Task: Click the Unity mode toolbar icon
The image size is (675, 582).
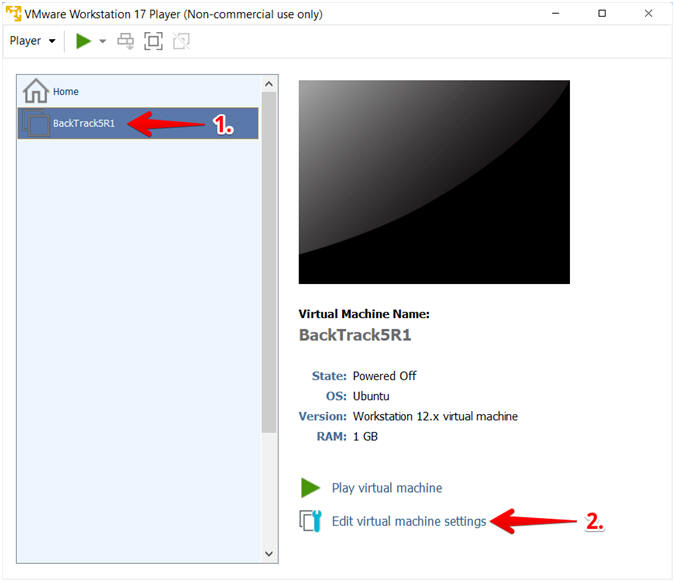Action: tap(181, 41)
